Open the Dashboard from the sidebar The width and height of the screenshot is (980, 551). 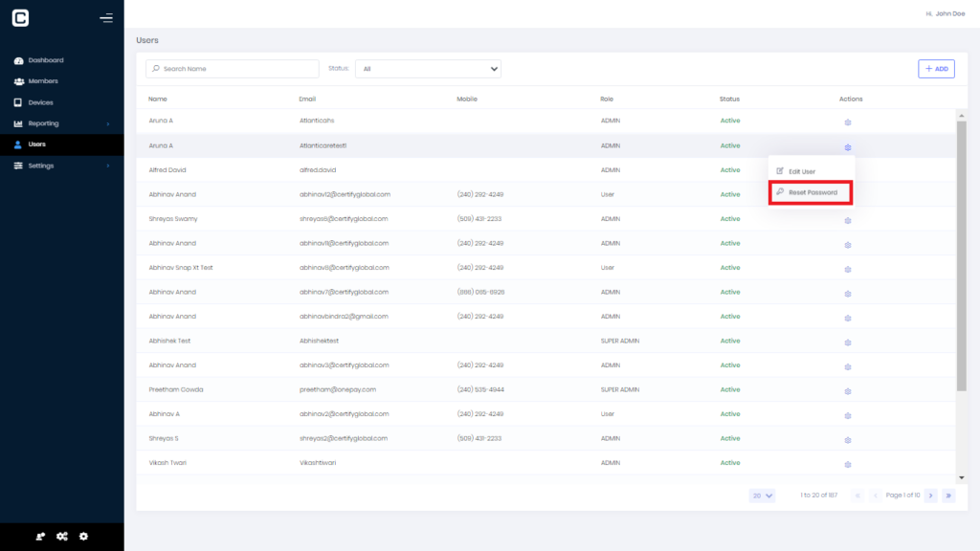(x=43, y=60)
